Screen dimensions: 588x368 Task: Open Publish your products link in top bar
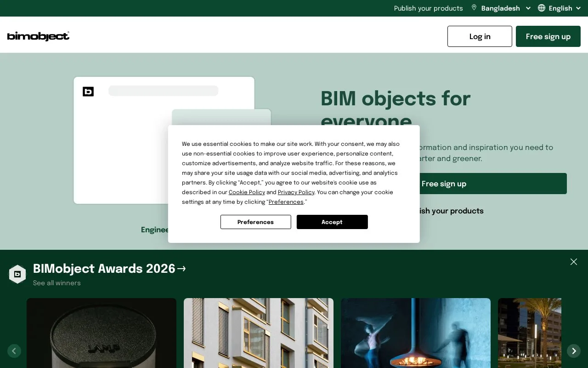428,8
